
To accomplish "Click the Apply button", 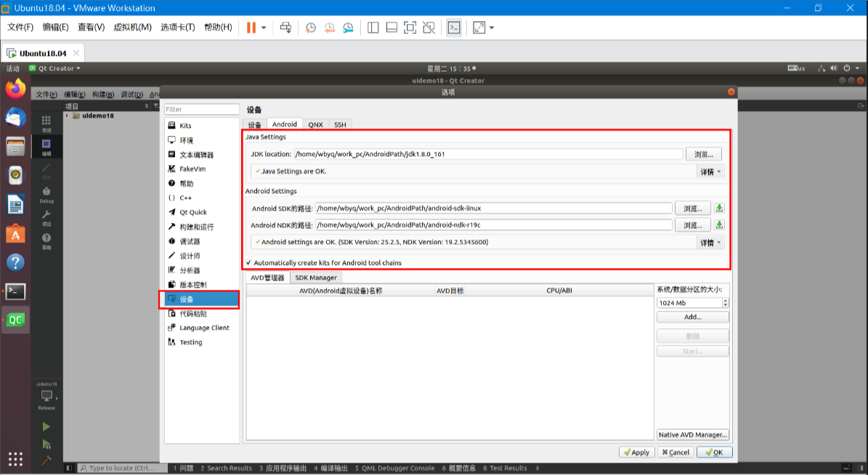I will (636, 452).
